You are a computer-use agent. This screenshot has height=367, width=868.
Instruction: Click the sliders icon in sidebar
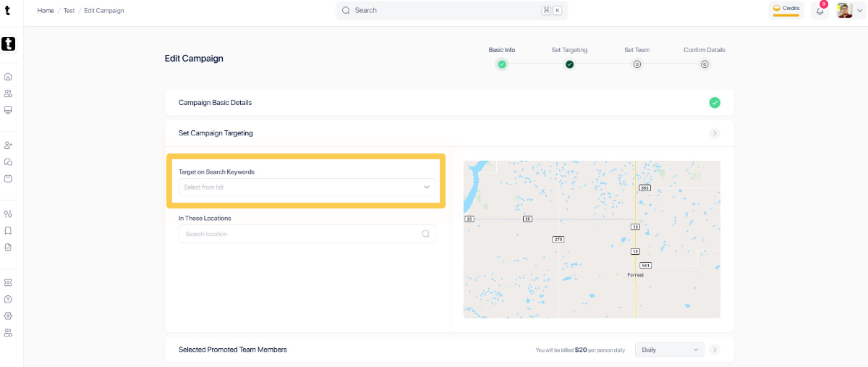[8, 214]
